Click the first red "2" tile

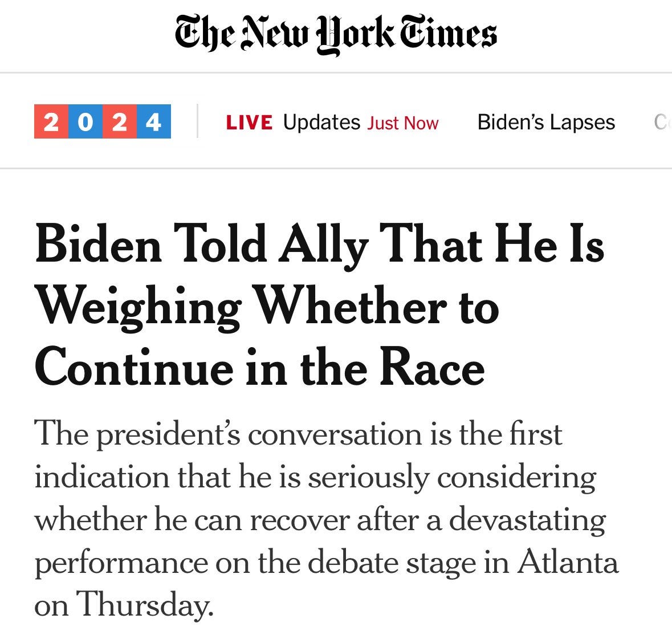click(x=51, y=122)
